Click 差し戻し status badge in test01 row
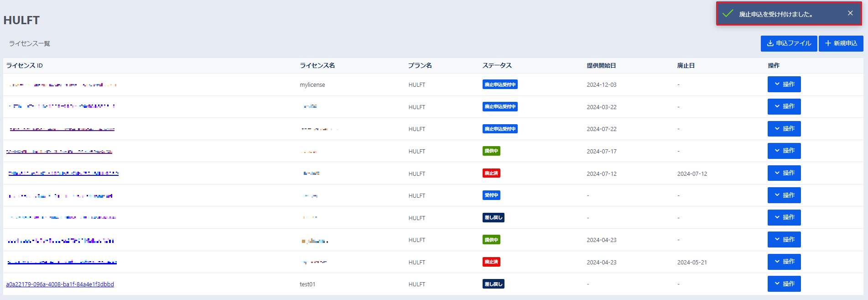The image size is (868, 300). pyautogui.click(x=493, y=284)
